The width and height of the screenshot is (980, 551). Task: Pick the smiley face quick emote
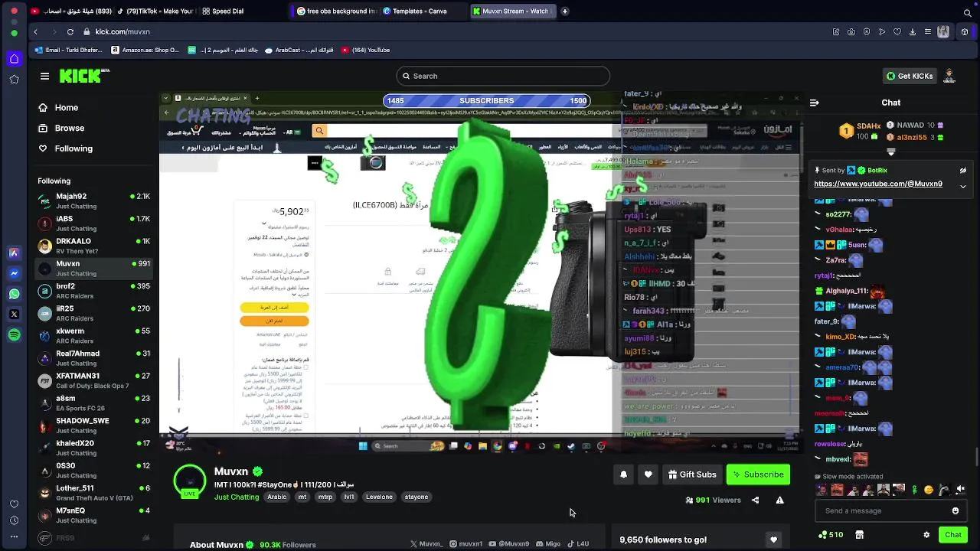pos(929,490)
